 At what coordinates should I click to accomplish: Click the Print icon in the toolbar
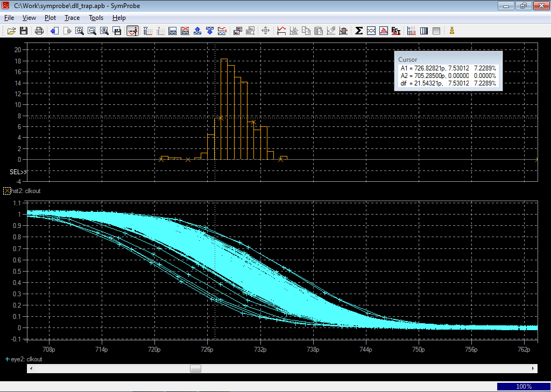39,31
